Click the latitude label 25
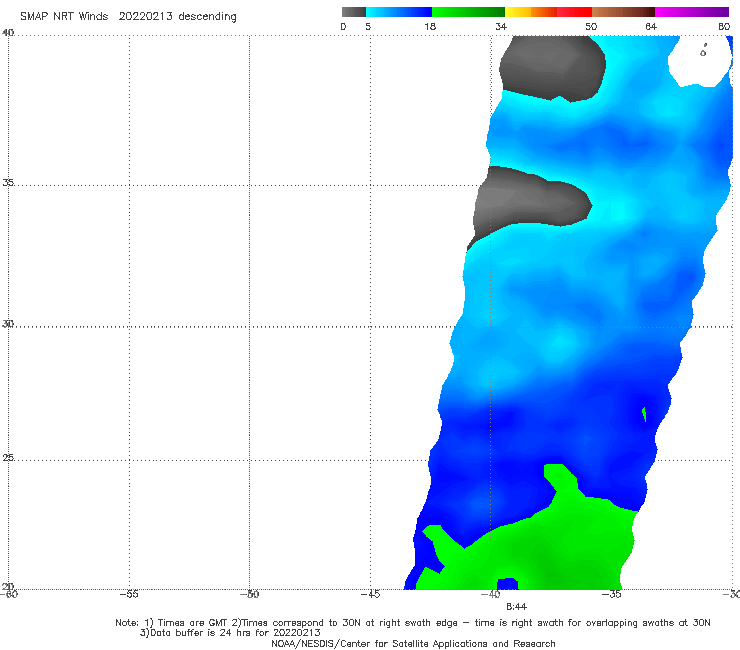The width and height of the screenshot is (740, 650). pyautogui.click(x=8, y=458)
